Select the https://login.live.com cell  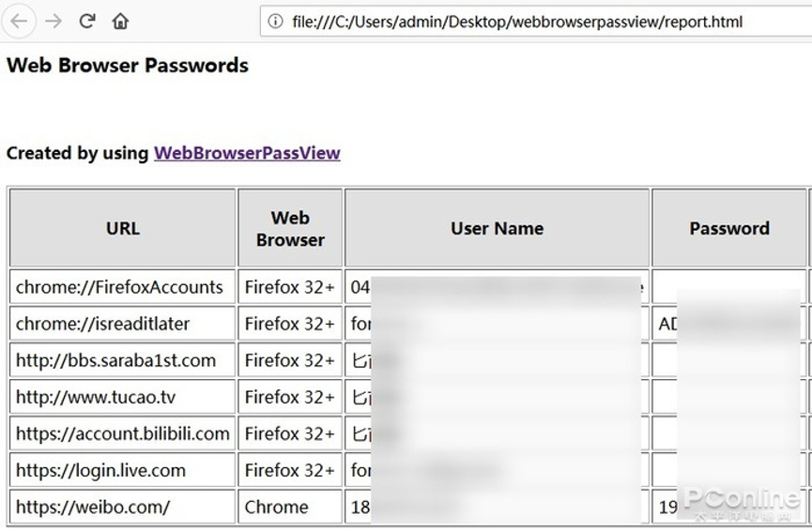coord(123,470)
